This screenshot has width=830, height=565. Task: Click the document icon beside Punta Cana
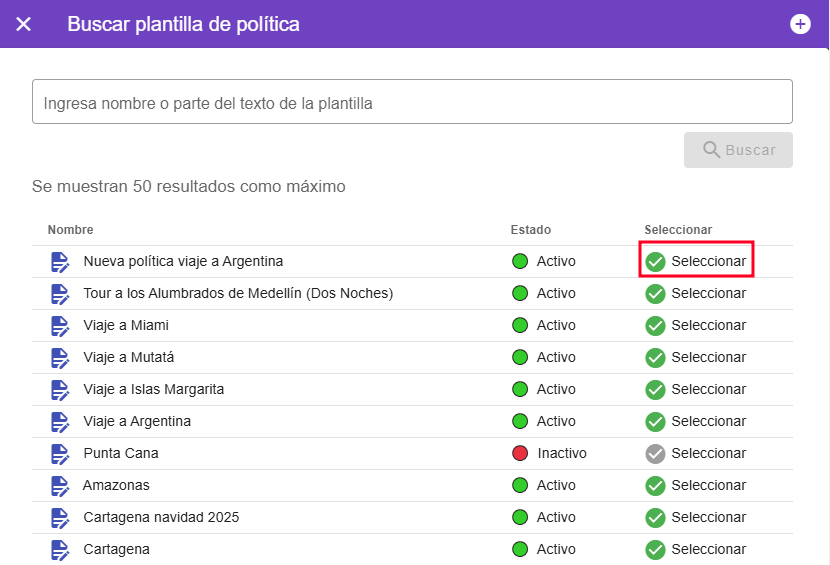(x=60, y=453)
